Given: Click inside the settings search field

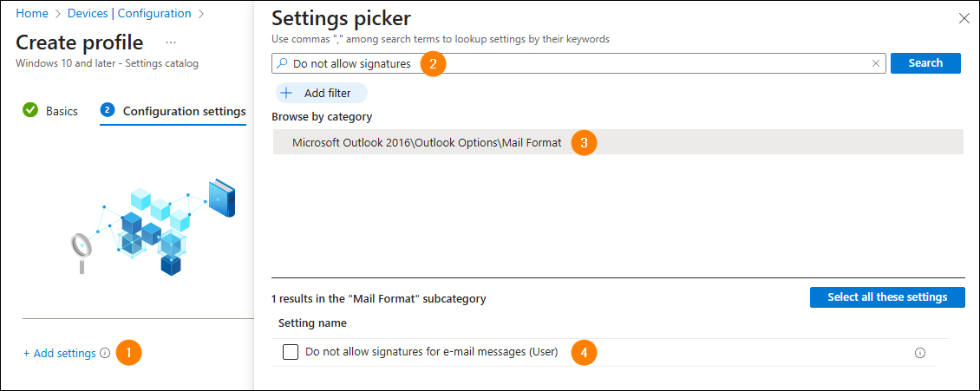Looking at the screenshot, I should coord(578,63).
